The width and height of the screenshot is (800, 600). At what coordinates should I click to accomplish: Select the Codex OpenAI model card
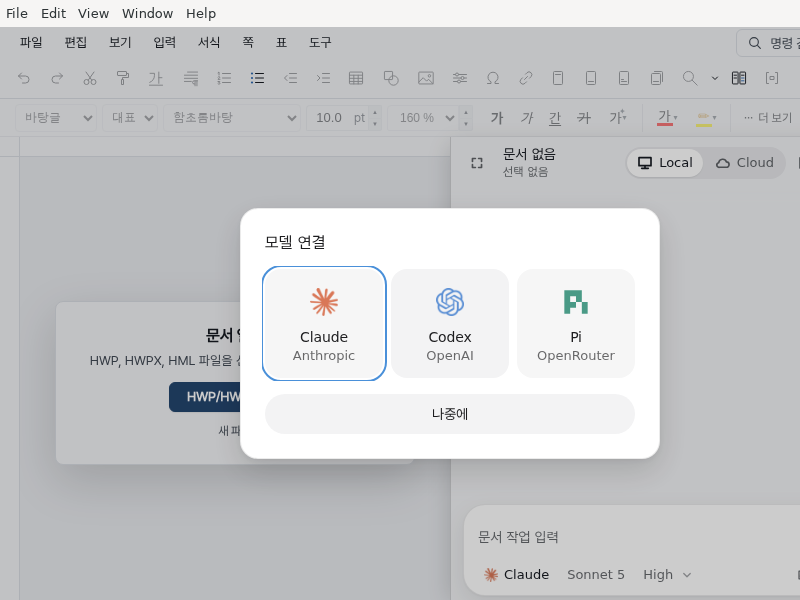(x=450, y=323)
